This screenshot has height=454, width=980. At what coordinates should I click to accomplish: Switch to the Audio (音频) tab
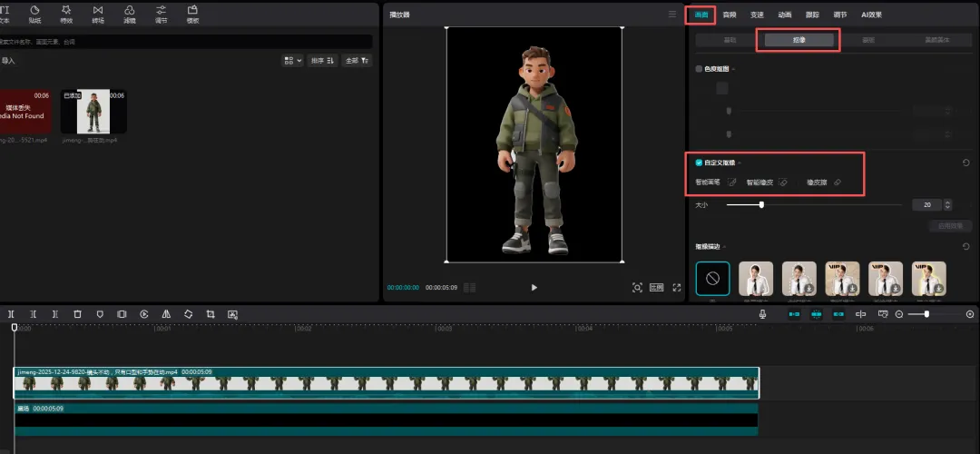coord(730,15)
